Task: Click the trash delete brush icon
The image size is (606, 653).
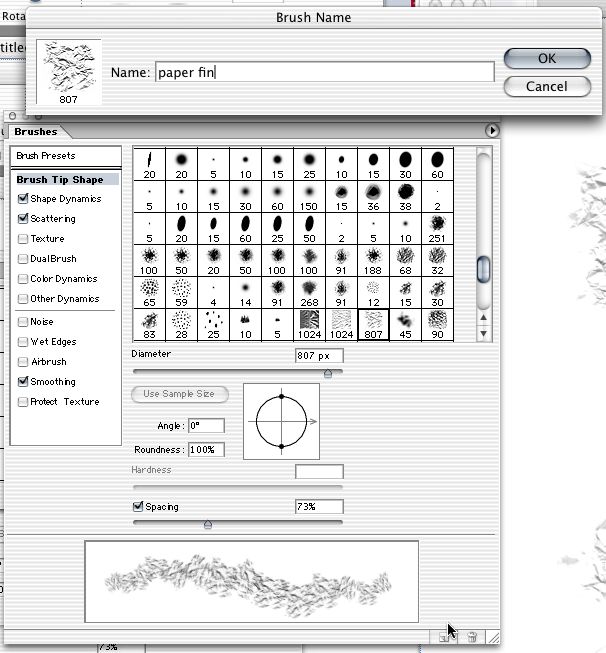Action: pyautogui.click(x=472, y=637)
